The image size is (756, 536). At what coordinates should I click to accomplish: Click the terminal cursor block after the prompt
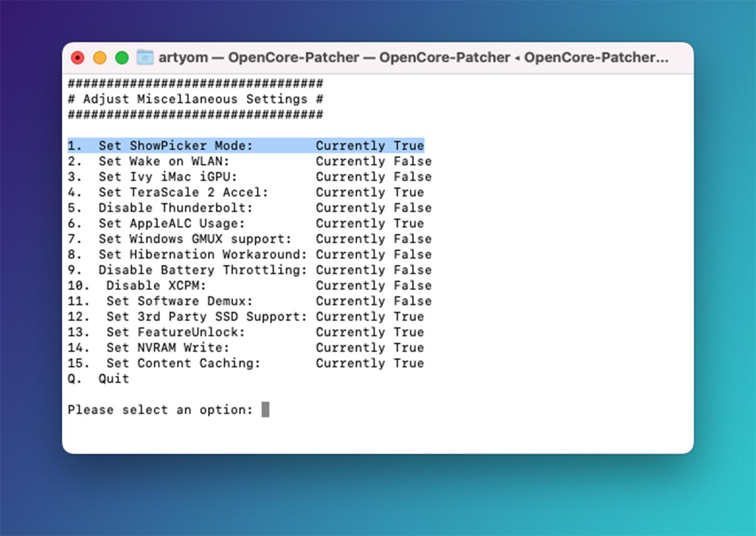click(x=265, y=410)
